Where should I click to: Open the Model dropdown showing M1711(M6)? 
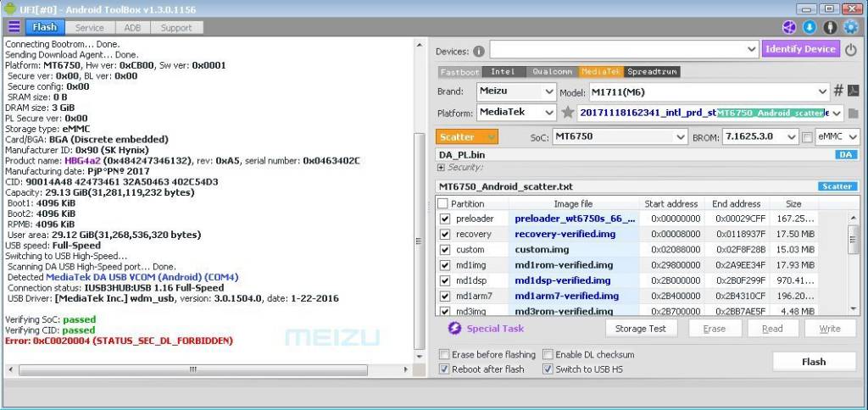coord(709,91)
